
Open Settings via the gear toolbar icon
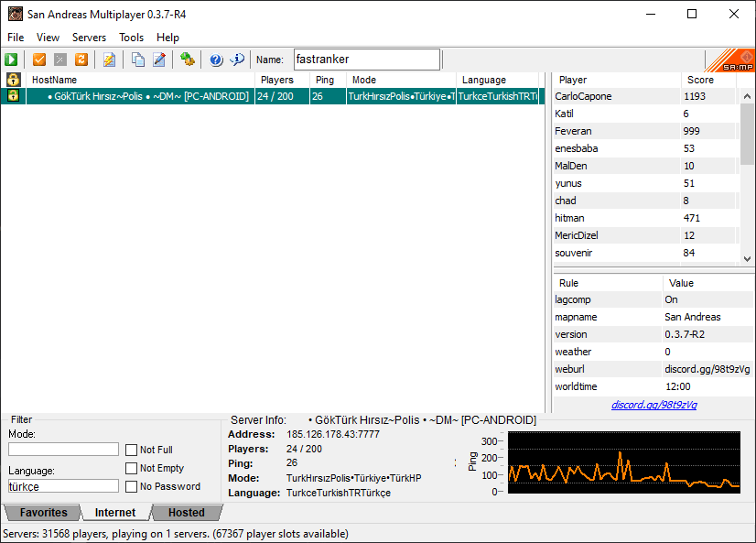(x=187, y=60)
